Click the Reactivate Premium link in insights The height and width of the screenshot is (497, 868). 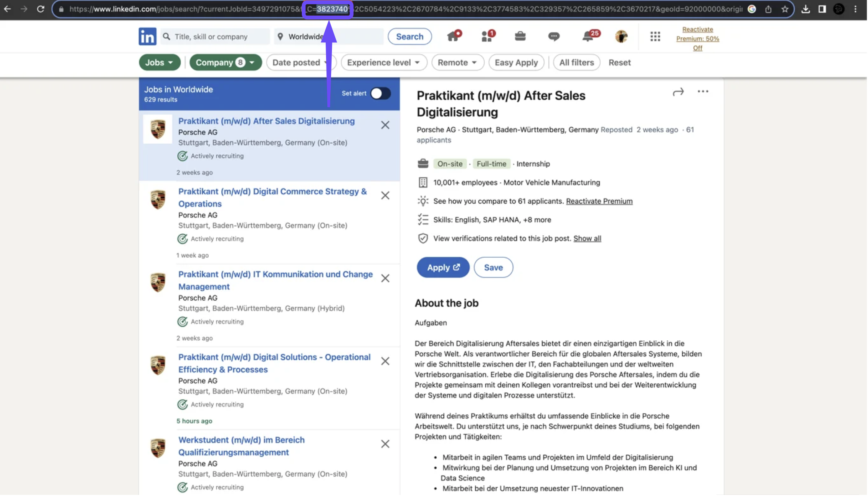click(600, 202)
